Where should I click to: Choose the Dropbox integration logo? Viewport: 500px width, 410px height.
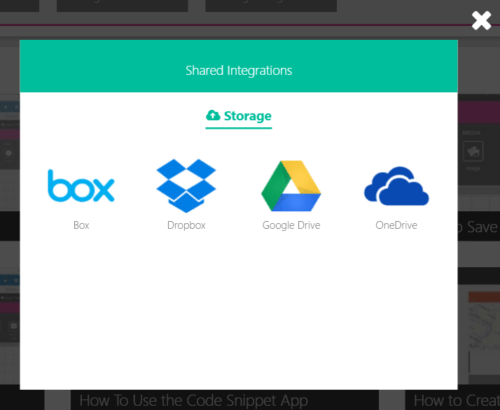pos(186,186)
